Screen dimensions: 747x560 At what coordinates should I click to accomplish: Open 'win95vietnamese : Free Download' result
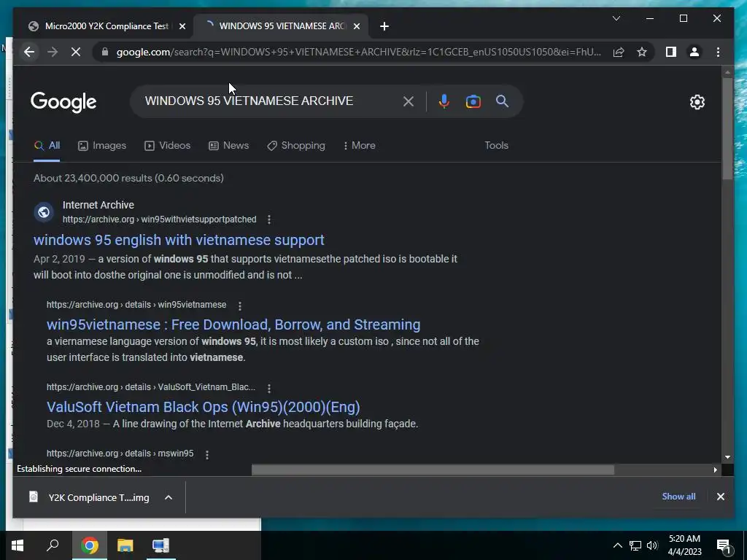pos(233,324)
